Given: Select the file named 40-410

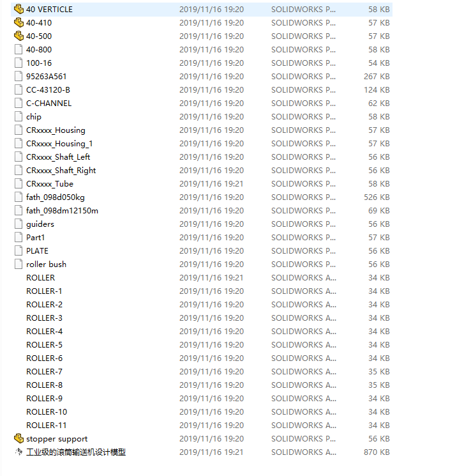Looking at the screenshot, I should pyautogui.click(x=39, y=23).
